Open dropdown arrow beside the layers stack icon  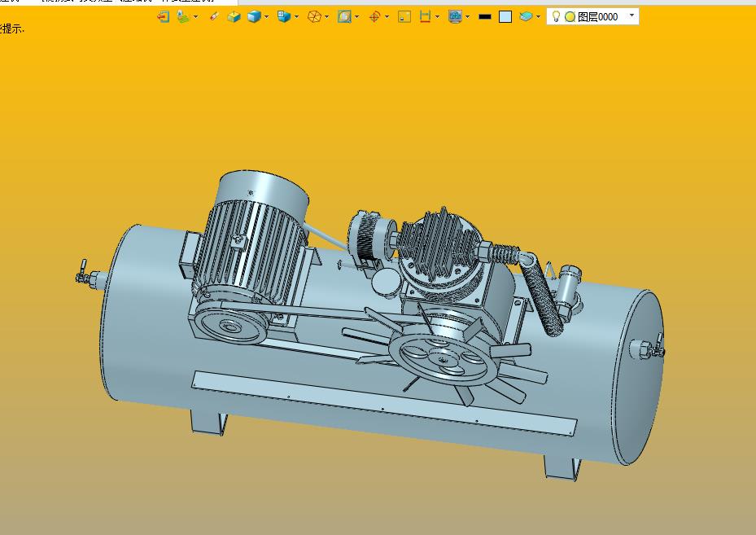(x=539, y=16)
